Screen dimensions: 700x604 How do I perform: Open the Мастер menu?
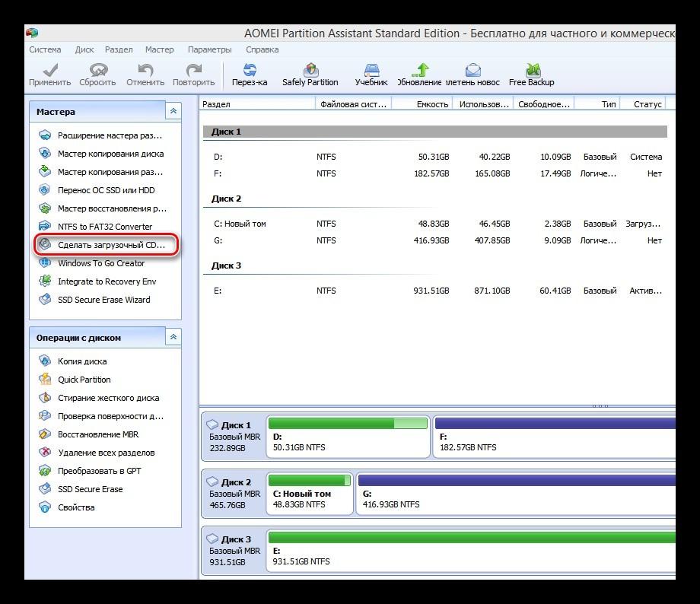coord(159,49)
